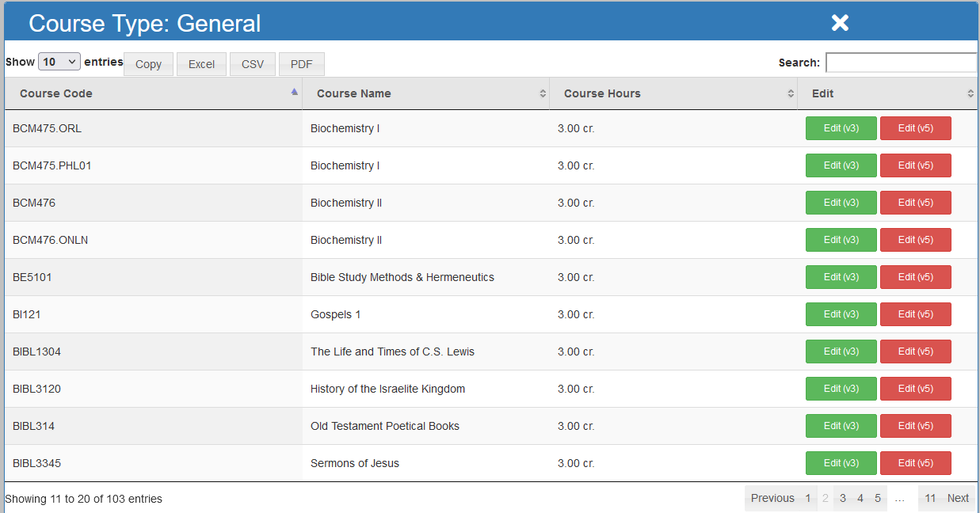Viewport: 980px width, 513px height.
Task: Sort by Course Code column arrow
Action: click(x=295, y=93)
